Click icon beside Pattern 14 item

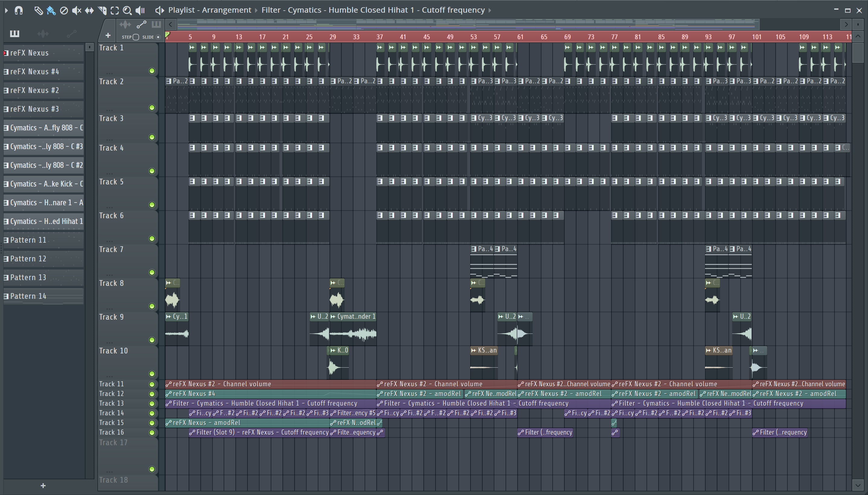pyautogui.click(x=6, y=296)
